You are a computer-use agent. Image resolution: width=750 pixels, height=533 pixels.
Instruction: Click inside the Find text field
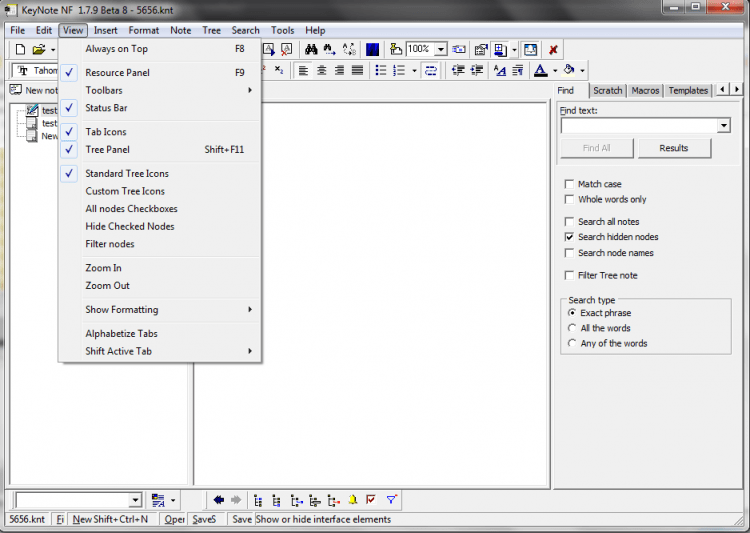(x=638, y=126)
